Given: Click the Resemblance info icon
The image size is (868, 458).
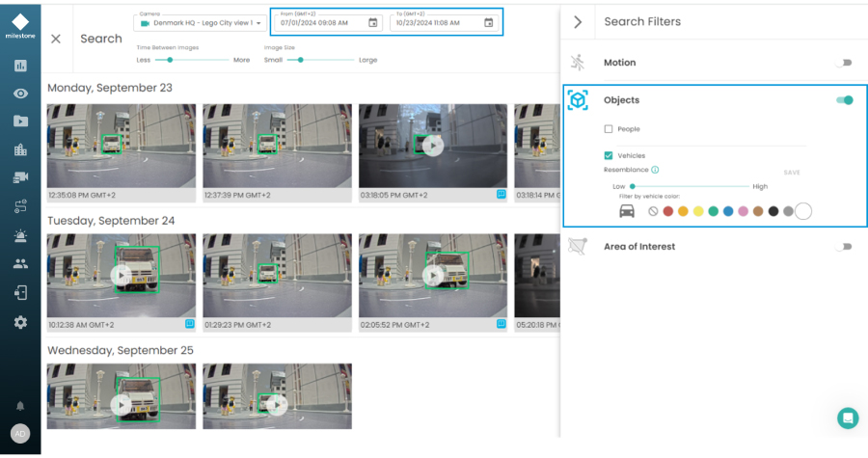Looking at the screenshot, I should pyautogui.click(x=655, y=170).
